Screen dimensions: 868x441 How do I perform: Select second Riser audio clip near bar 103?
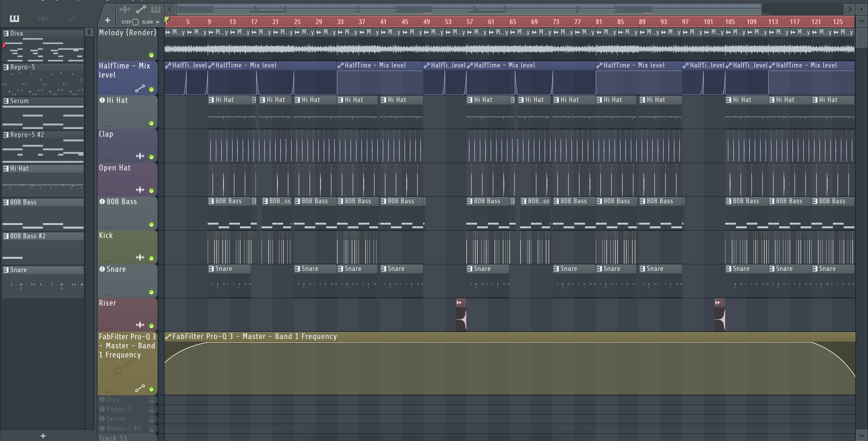pyautogui.click(x=720, y=315)
